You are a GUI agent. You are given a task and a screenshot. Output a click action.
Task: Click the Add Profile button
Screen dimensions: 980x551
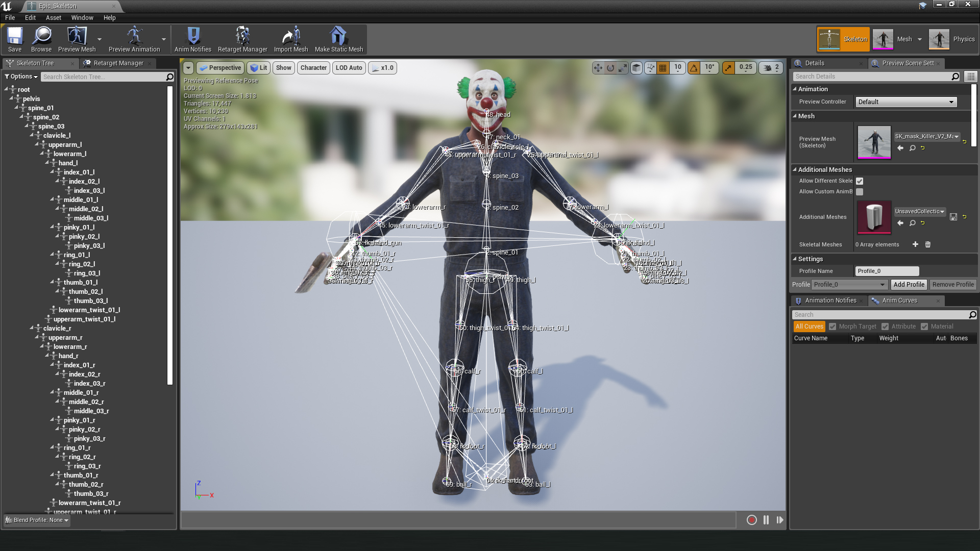tap(909, 285)
